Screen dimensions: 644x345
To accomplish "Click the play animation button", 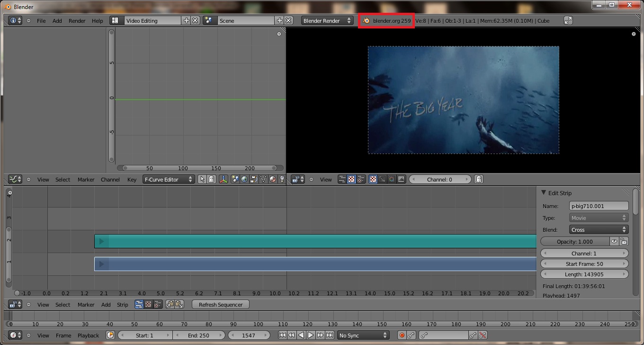I will 310,335.
